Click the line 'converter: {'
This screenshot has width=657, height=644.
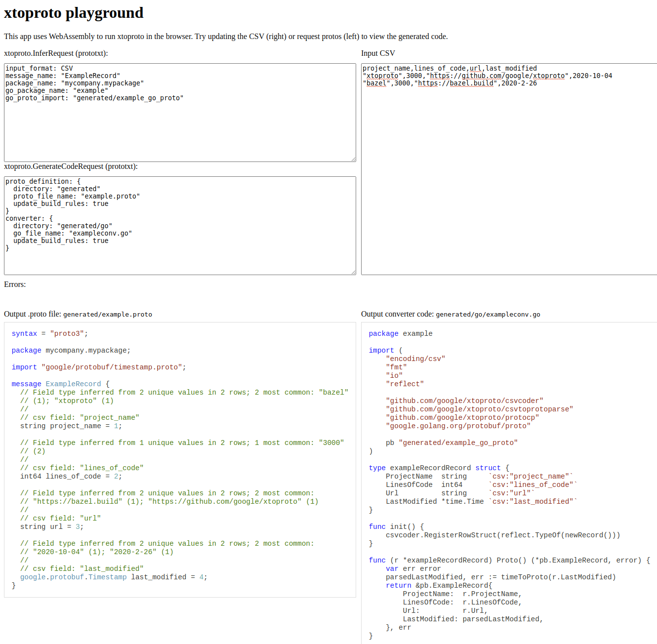(29, 218)
